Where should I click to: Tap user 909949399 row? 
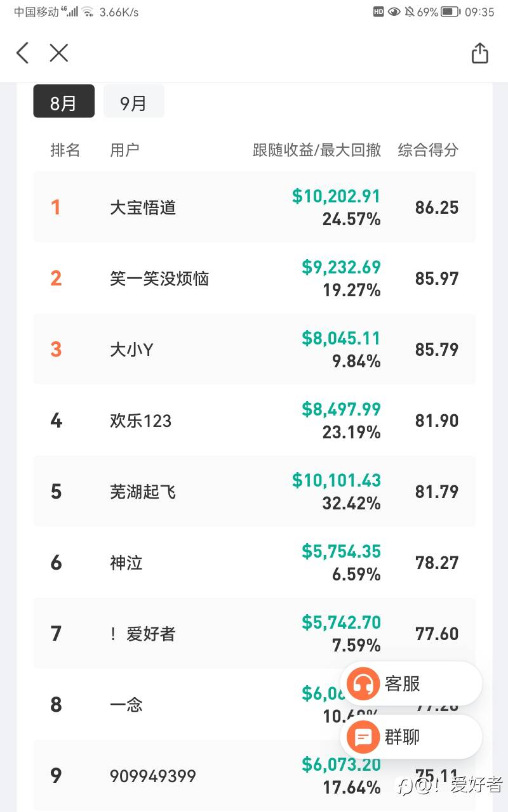click(x=153, y=776)
